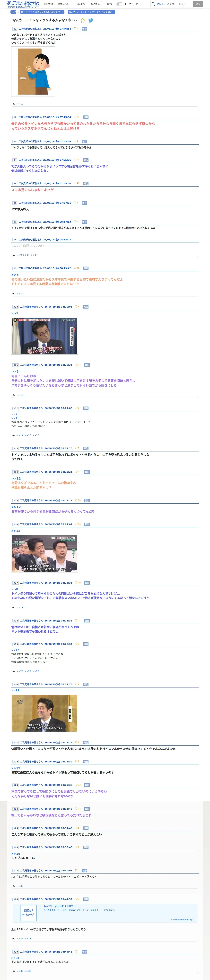
Task: Like post 27 with its empty heart icon
Action: (x=76, y=870)
